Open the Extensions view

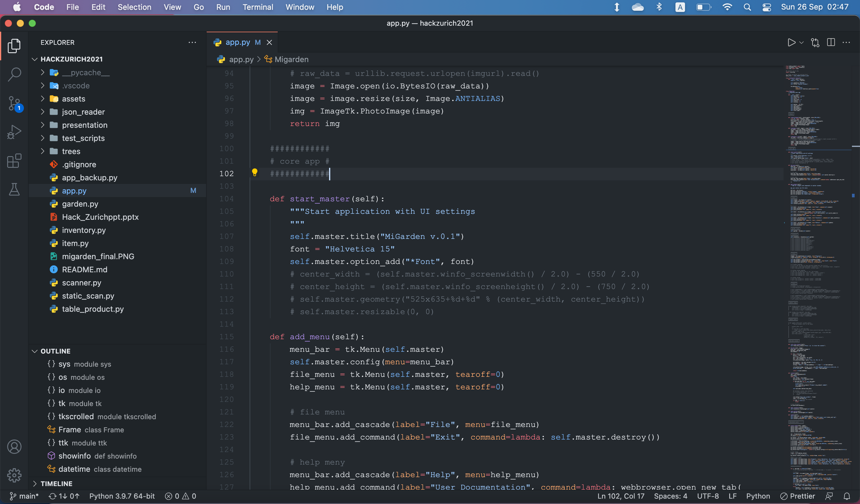14,161
